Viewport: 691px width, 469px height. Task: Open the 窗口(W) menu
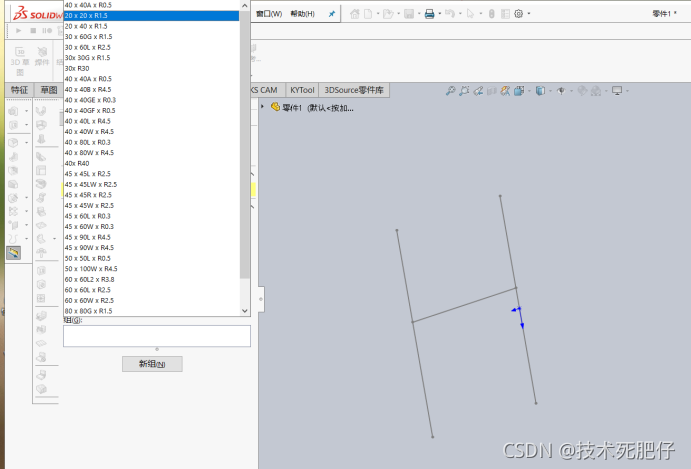tap(269, 14)
